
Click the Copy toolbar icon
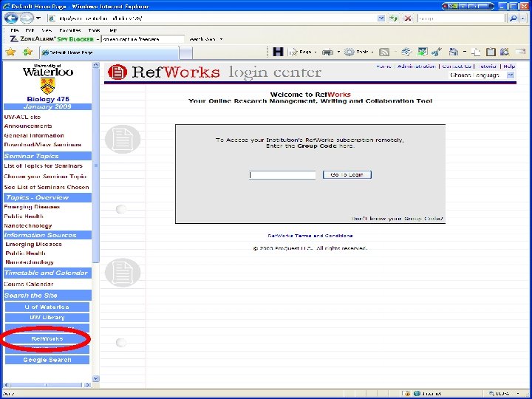[477, 52]
